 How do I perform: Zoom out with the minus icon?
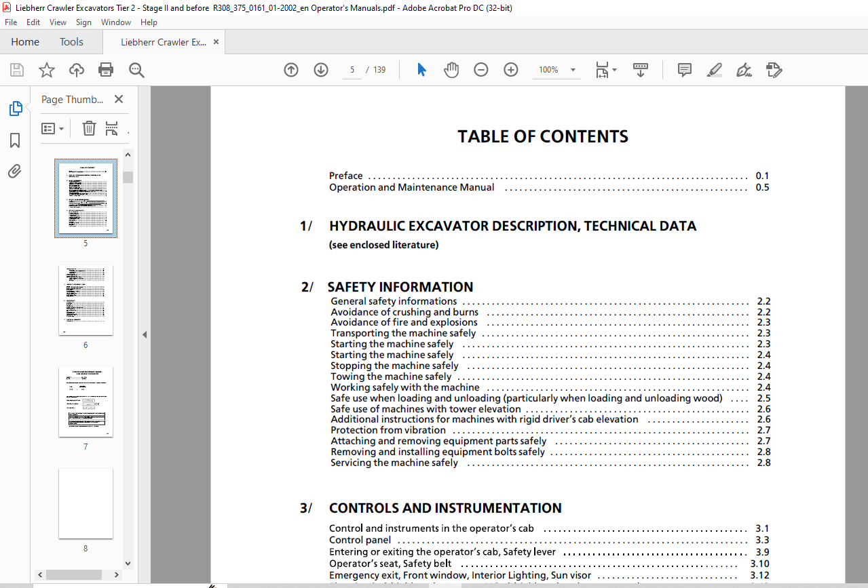(481, 70)
